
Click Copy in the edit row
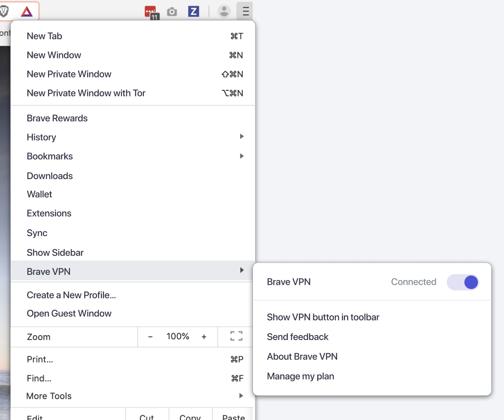tap(190, 416)
